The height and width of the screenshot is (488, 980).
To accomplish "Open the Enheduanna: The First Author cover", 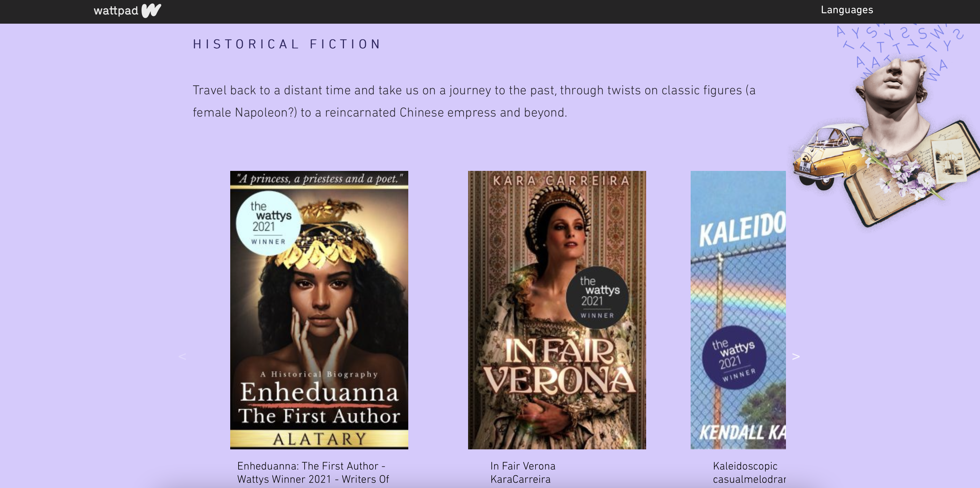I will (319, 310).
